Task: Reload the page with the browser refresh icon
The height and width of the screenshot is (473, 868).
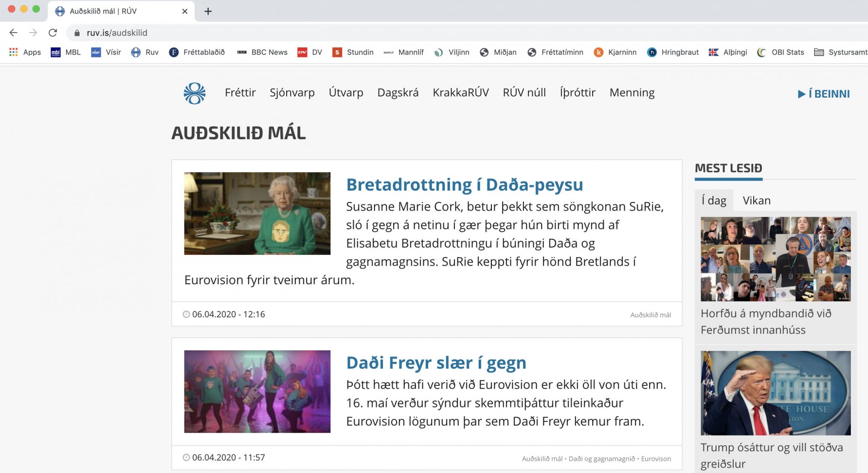Action: point(53,33)
